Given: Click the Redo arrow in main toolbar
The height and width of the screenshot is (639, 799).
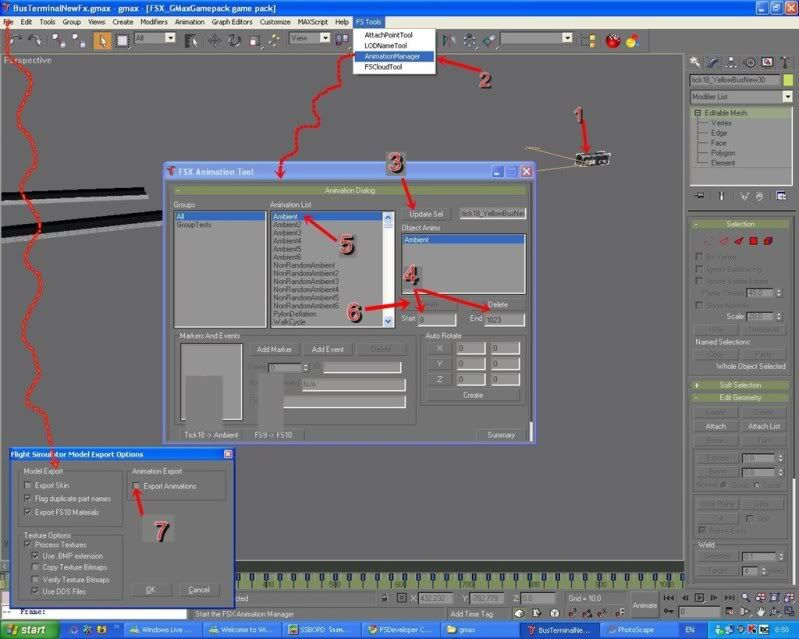Looking at the screenshot, I should (x=35, y=40).
